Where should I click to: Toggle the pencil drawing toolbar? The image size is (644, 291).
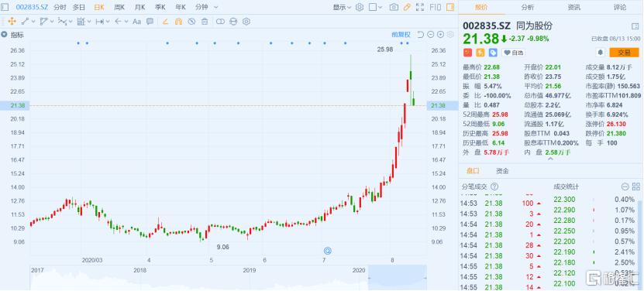pos(407,7)
